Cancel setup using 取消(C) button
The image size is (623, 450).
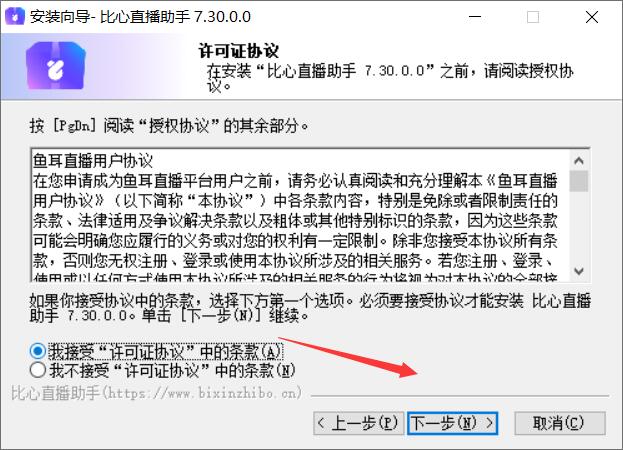click(x=560, y=423)
